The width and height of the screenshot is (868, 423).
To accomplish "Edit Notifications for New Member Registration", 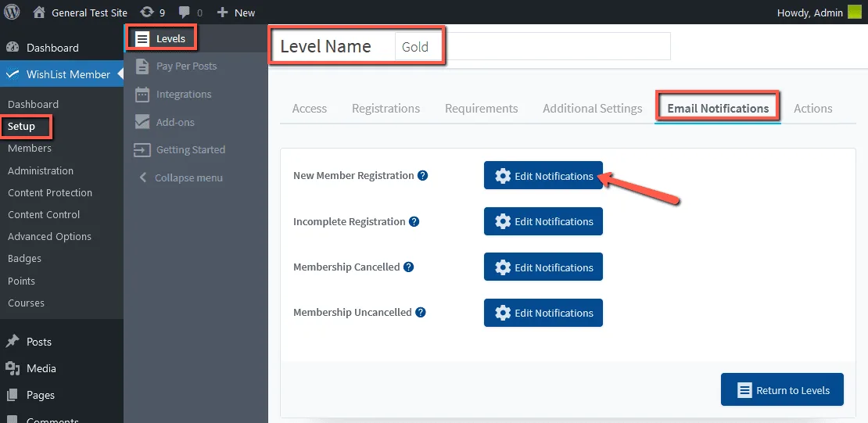I will pyautogui.click(x=543, y=175).
